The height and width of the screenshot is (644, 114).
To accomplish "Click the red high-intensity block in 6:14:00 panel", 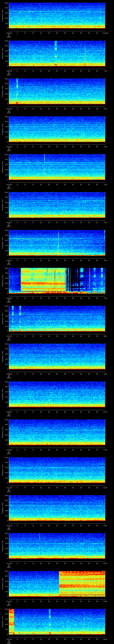I will click(82, 584).
